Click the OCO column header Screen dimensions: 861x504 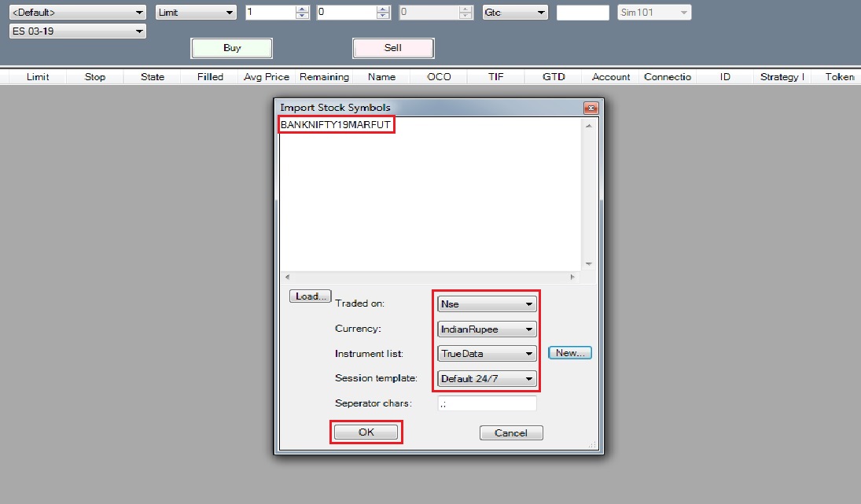(439, 77)
